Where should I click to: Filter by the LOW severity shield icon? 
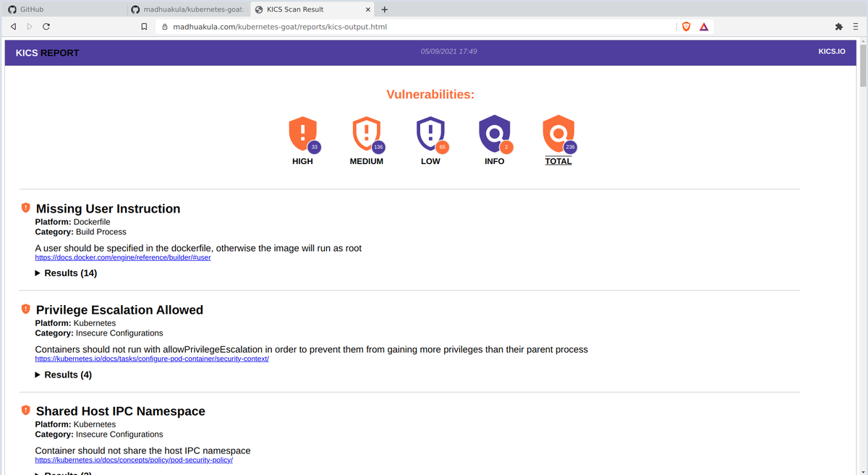click(x=430, y=134)
